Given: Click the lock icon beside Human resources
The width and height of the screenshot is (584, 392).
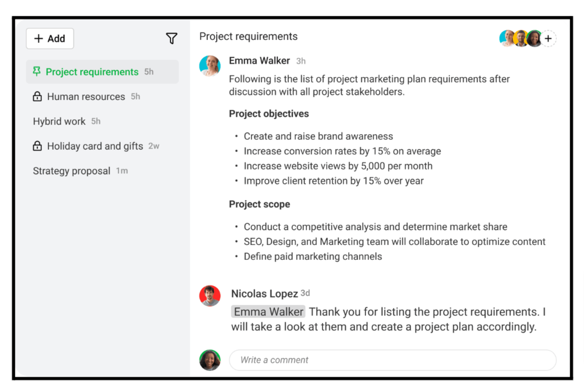Looking at the screenshot, I should (x=37, y=97).
